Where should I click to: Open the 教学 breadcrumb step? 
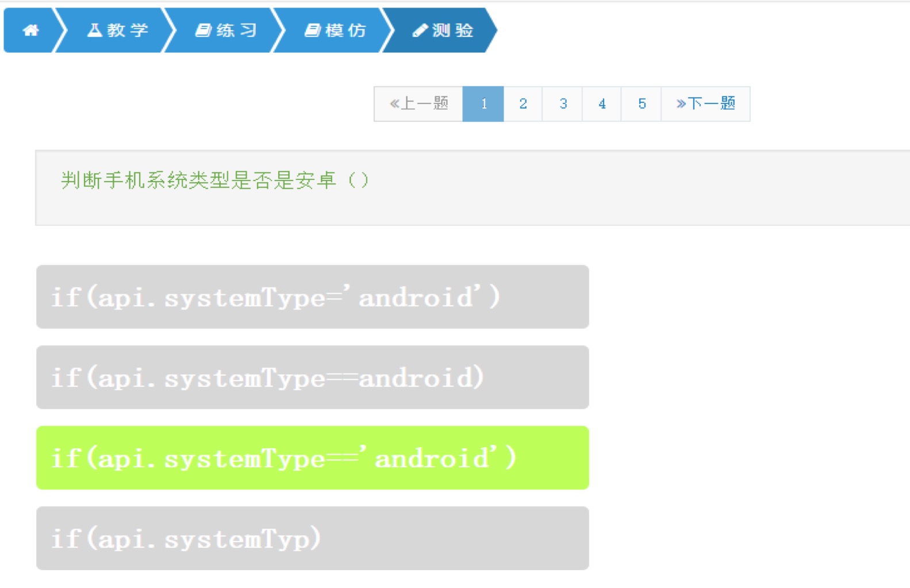118,30
